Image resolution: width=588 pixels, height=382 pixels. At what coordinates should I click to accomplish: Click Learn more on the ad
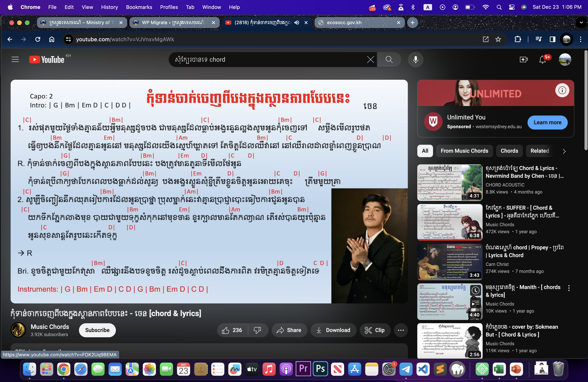(547, 123)
